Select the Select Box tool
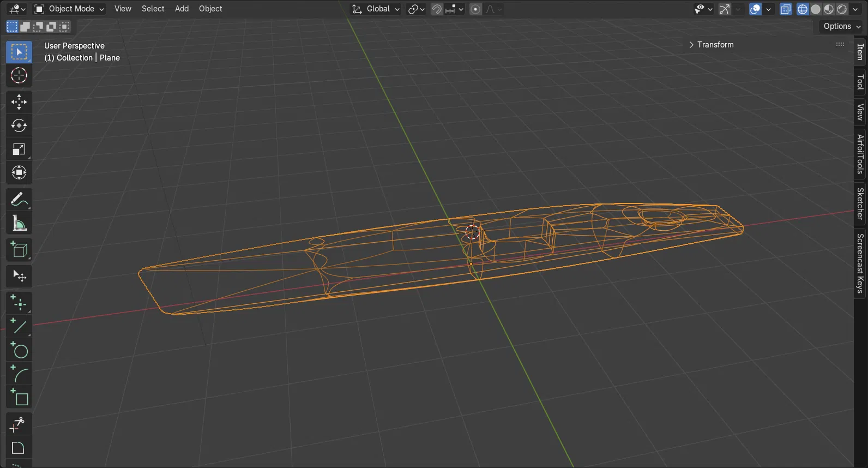Screen dimensions: 868x468 point(19,52)
